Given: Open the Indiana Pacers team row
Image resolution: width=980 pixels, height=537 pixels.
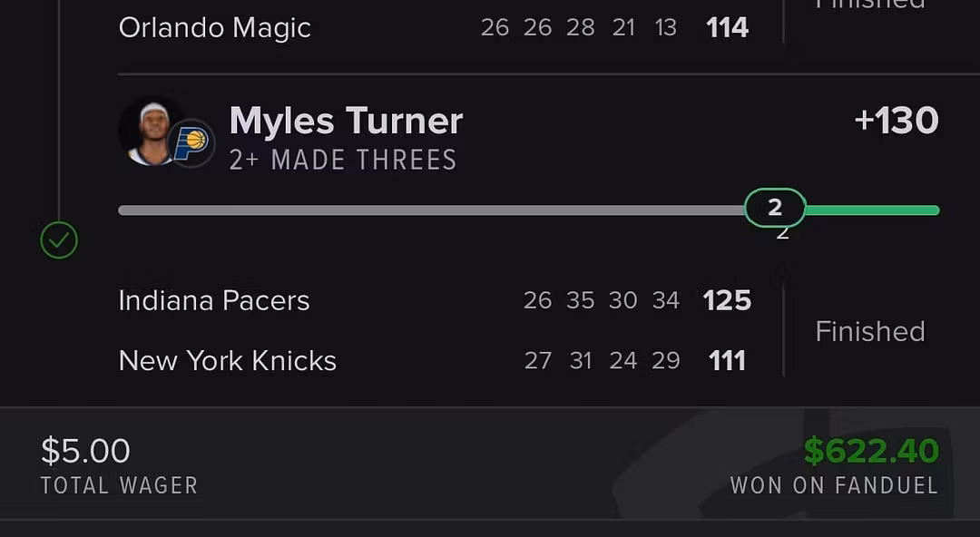Looking at the screenshot, I should [214, 301].
